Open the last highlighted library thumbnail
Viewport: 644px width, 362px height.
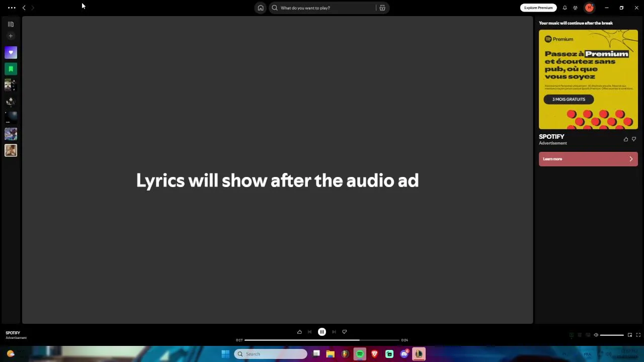[11, 150]
